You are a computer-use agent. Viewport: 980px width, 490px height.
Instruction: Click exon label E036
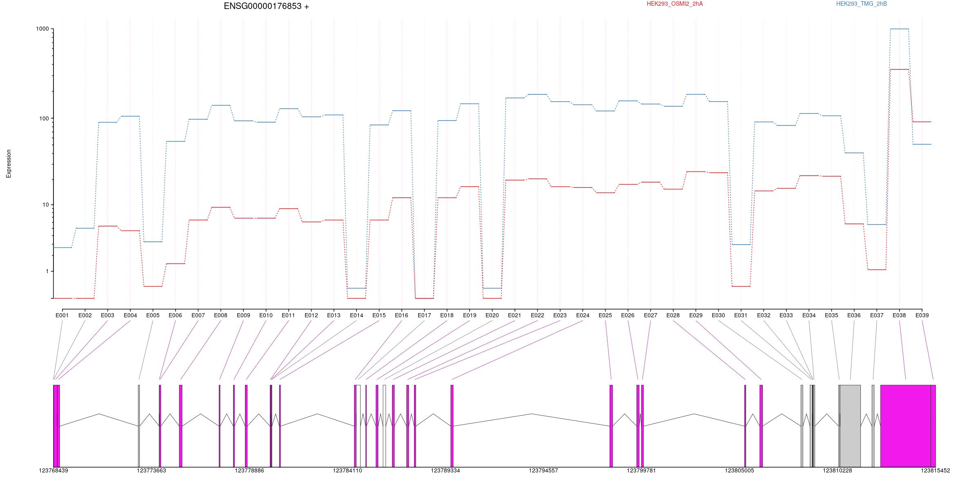pyautogui.click(x=854, y=315)
